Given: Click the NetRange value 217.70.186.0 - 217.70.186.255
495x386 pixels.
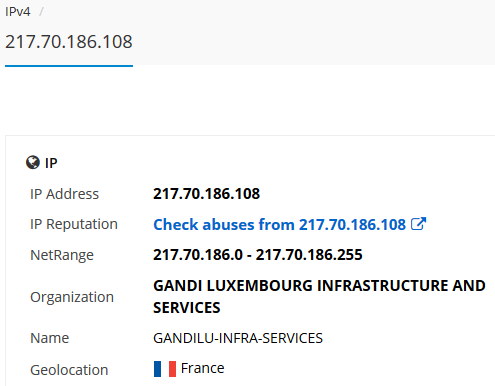Looking at the screenshot, I should [x=258, y=255].
